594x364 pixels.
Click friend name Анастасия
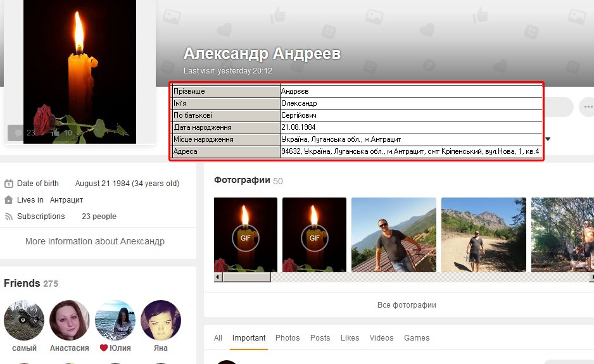70,348
